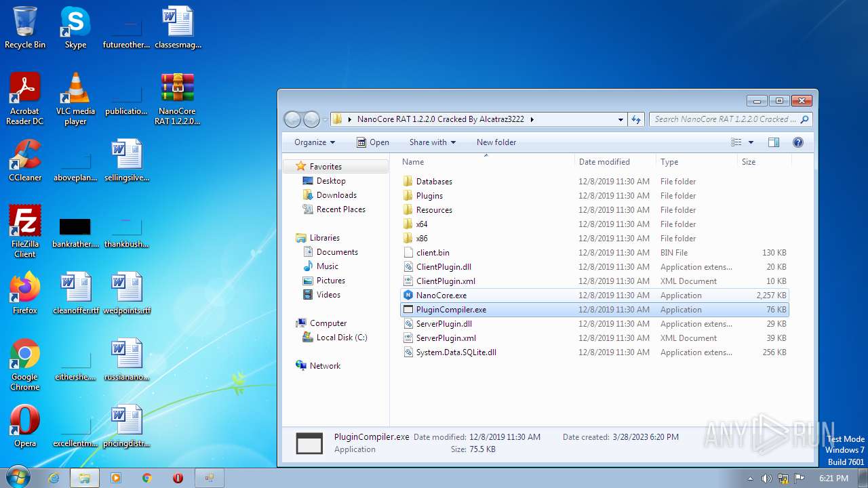Viewport: 868px width, 488px height.
Task: Click search NanoCore RAT field
Action: 730,119
